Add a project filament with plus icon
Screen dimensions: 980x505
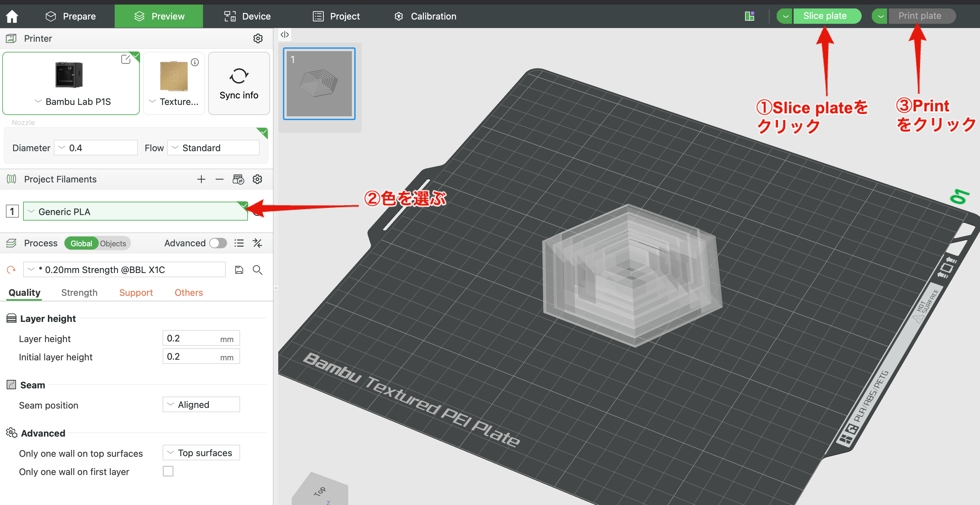[x=201, y=179]
